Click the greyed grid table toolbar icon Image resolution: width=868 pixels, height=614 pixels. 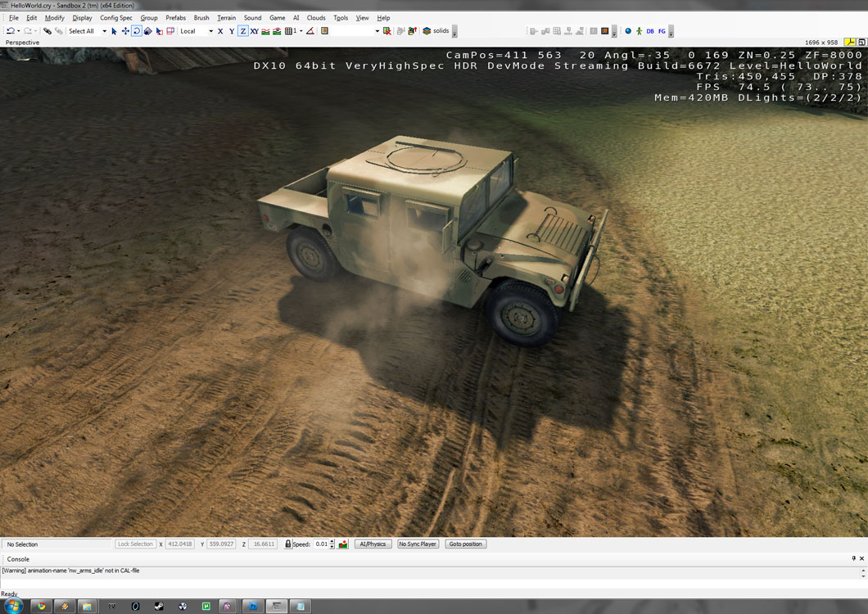pyautogui.click(x=557, y=31)
